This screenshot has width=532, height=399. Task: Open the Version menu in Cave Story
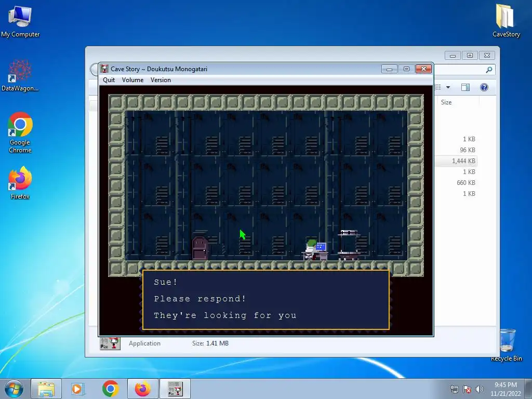pyautogui.click(x=161, y=80)
